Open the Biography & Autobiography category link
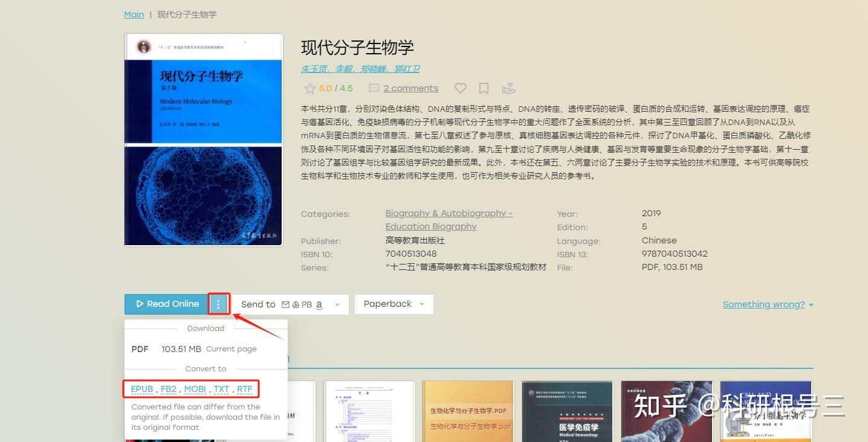This screenshot has width=868, height=442. tap(449, 213)
